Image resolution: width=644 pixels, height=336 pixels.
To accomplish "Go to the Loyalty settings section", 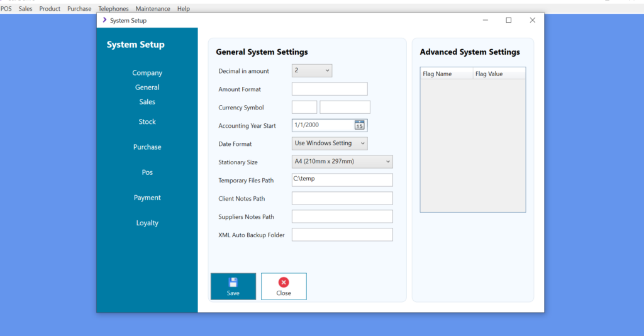I will click(147, 223).
